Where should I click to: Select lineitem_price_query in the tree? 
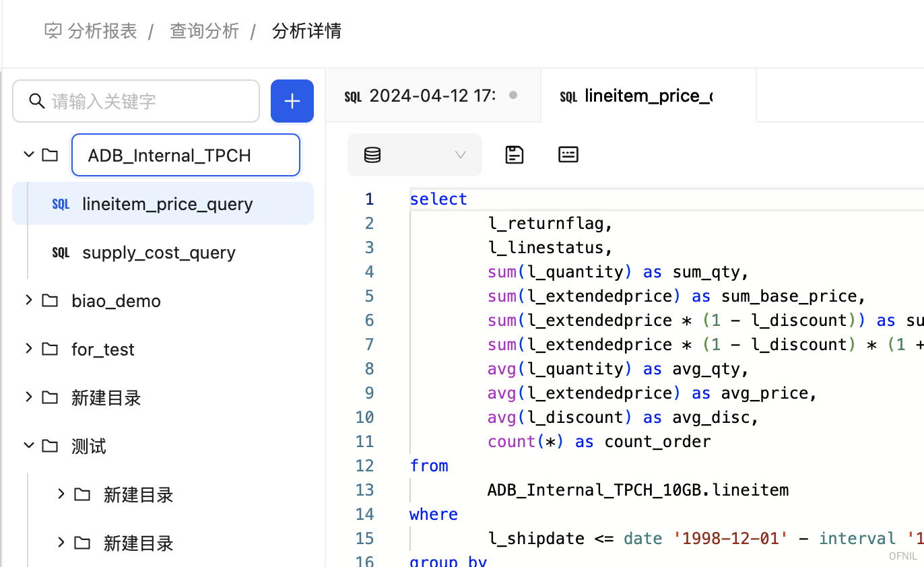[163, 203]
